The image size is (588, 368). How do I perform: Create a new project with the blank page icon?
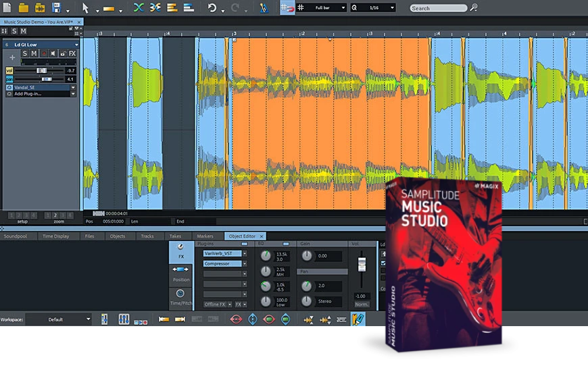pyautogui.click(x=7, y=7)
